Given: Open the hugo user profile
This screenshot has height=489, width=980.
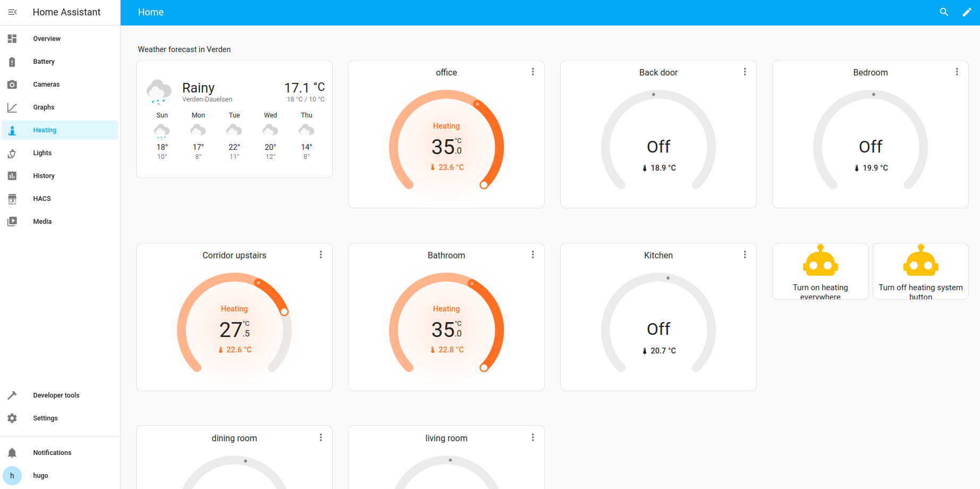Looking at the screenshot, I should [x=40, y=476].
